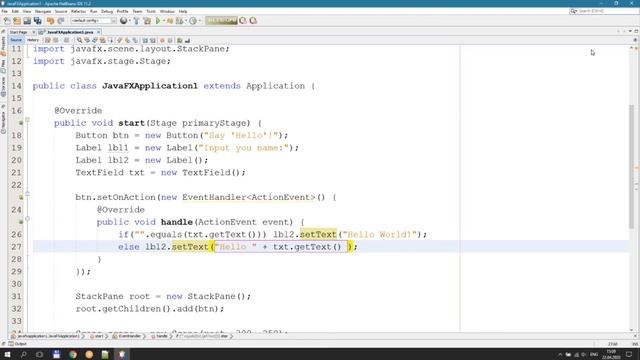The image size is (640, 360).
Task: Open the browser selection dropdown arrow
Action: click(129, 20)
